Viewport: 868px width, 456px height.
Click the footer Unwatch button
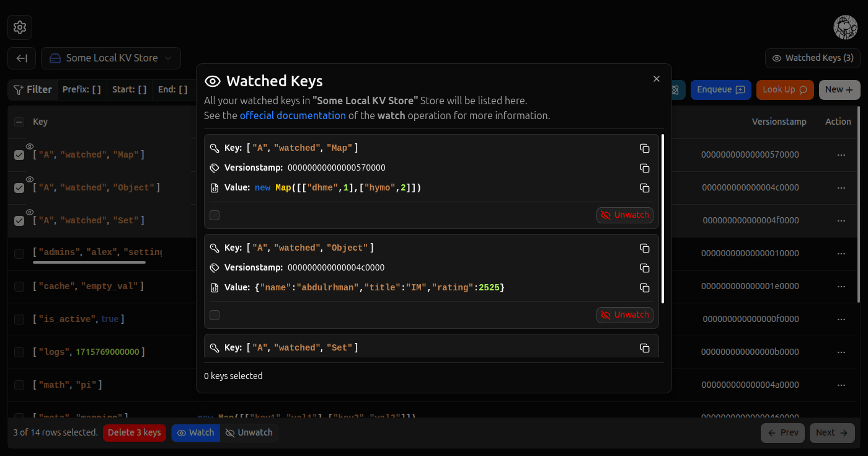tap(249, 433)
